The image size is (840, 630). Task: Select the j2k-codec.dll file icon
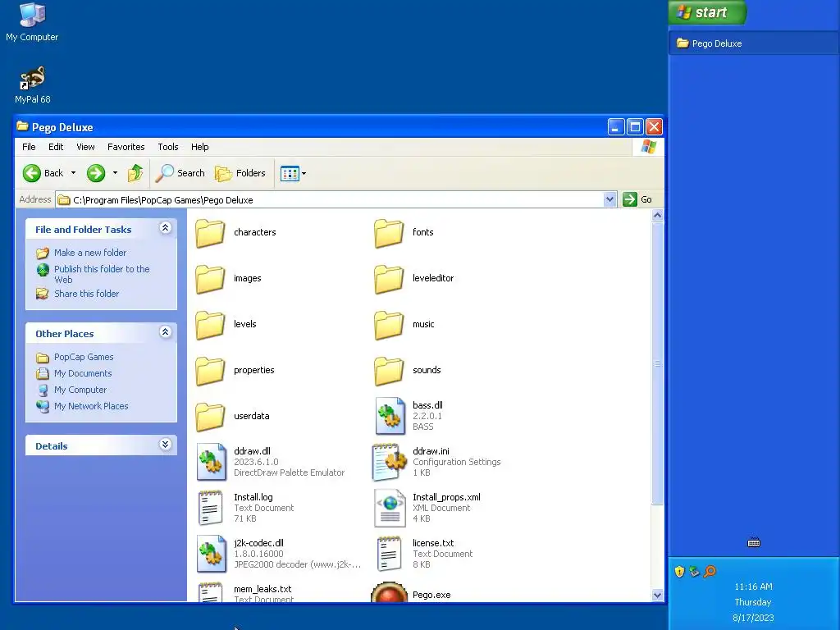[x=211, y=554]
